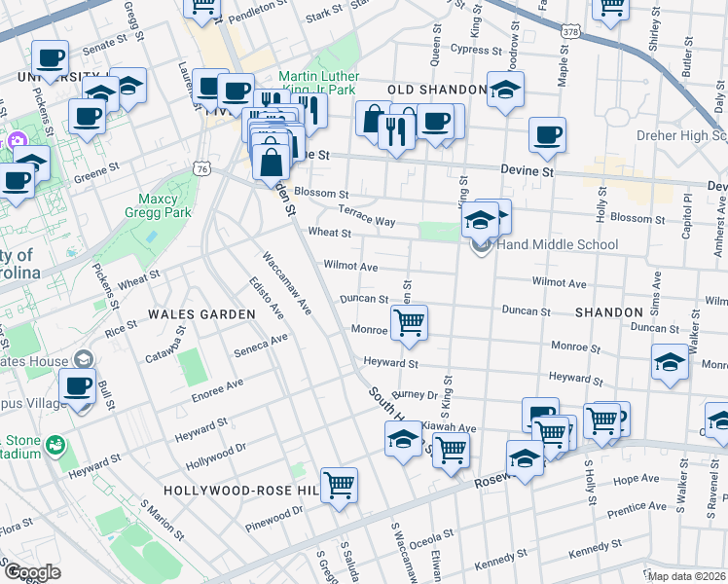
Task: Click the Hollywood Dr street label
Action: coord(216,456)
